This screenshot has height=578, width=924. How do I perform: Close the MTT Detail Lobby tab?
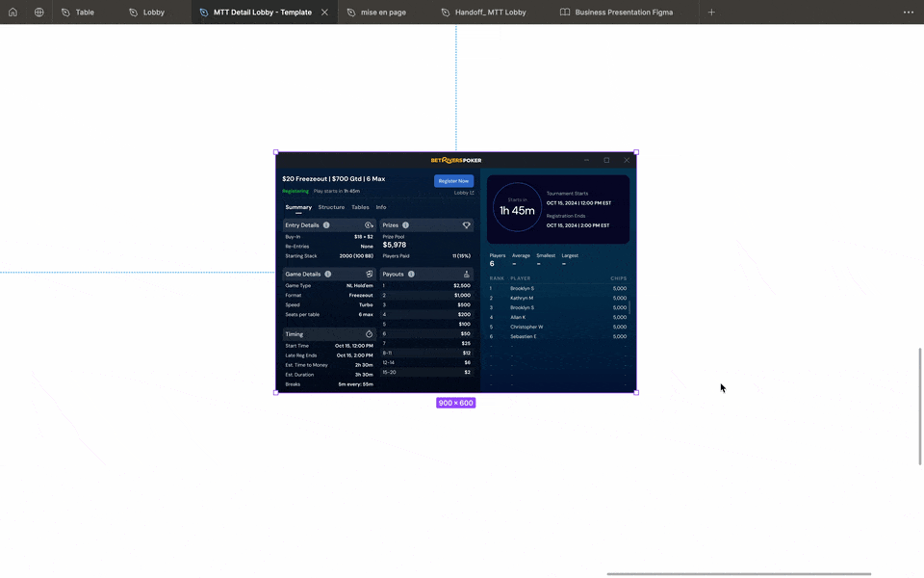click(324, 13)
